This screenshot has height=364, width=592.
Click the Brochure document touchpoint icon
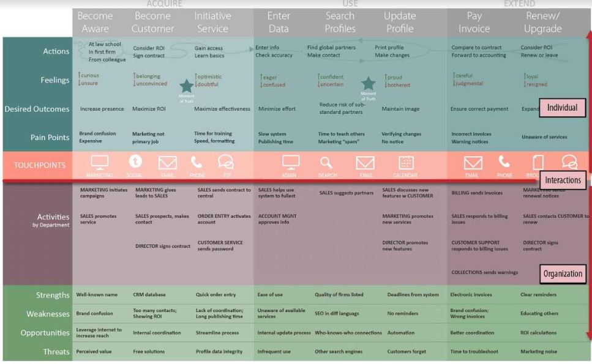[538, 162]
